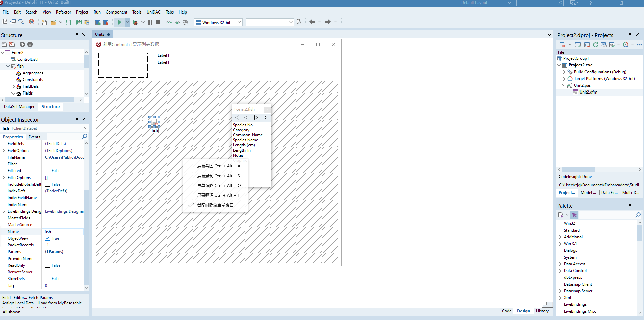
Task: Toggle the ReadOnly checkbox
Action: (x=48, y=265)
